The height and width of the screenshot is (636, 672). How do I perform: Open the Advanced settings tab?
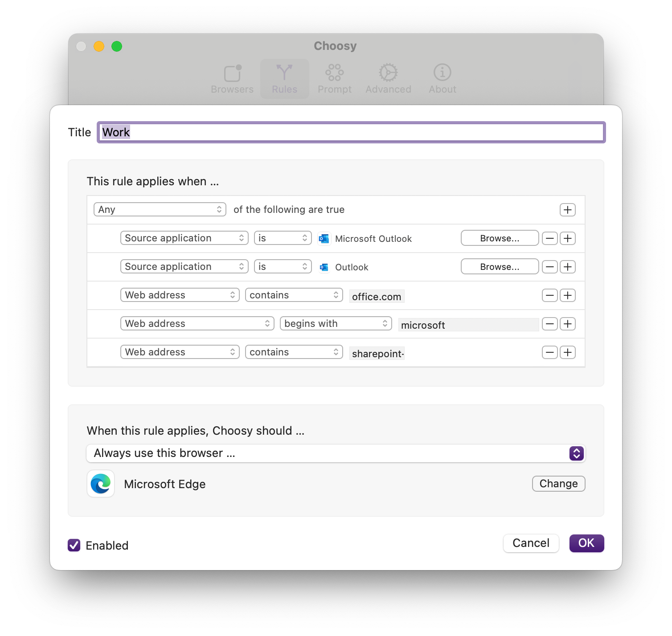click(388, 79)
